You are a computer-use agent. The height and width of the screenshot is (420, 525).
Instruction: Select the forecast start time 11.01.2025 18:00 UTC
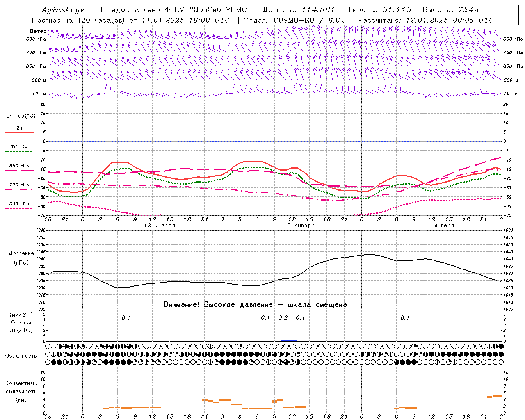185,20
